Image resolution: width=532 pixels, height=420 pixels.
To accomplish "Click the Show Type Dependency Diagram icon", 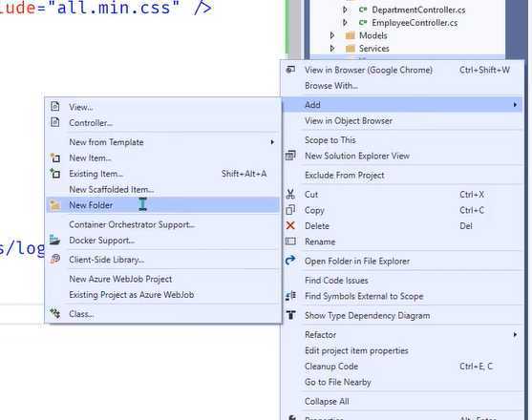I will click(290, 315).
